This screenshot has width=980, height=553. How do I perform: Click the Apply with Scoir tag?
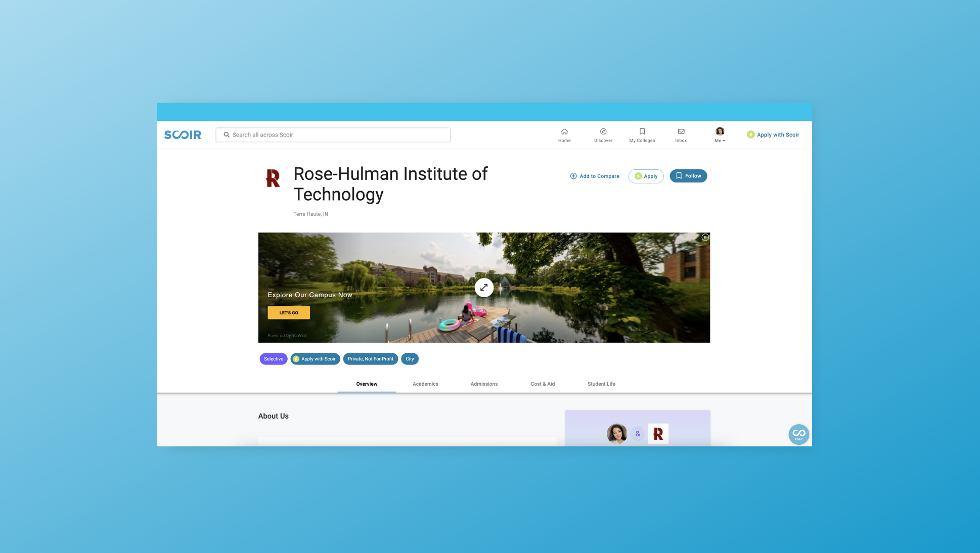[315, 359]
